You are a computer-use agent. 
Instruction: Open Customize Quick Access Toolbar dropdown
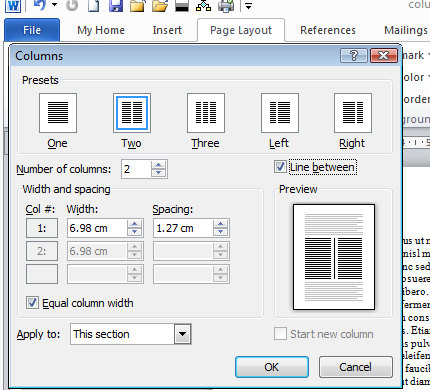pos(249,6)
